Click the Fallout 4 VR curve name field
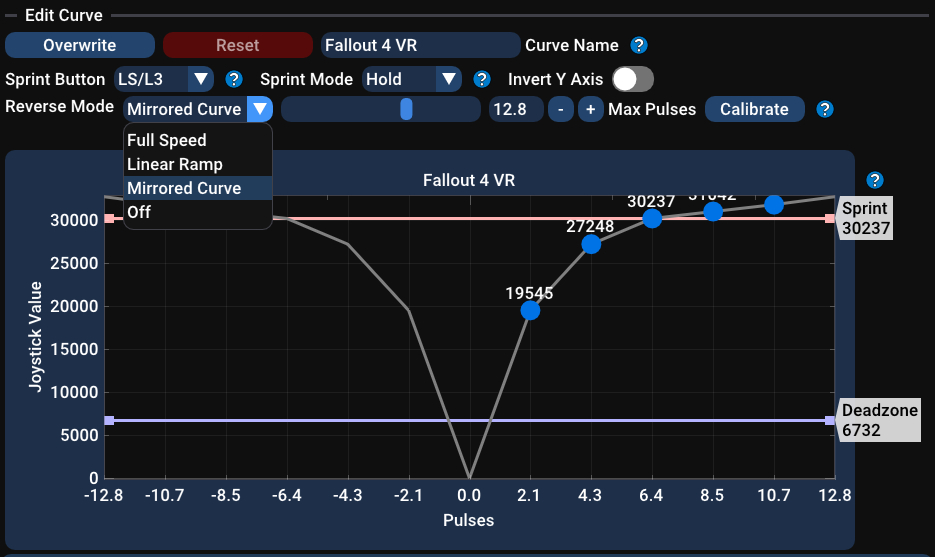This screenshot has width=935, height=557. pyautogui.click(x=420, y=45)
